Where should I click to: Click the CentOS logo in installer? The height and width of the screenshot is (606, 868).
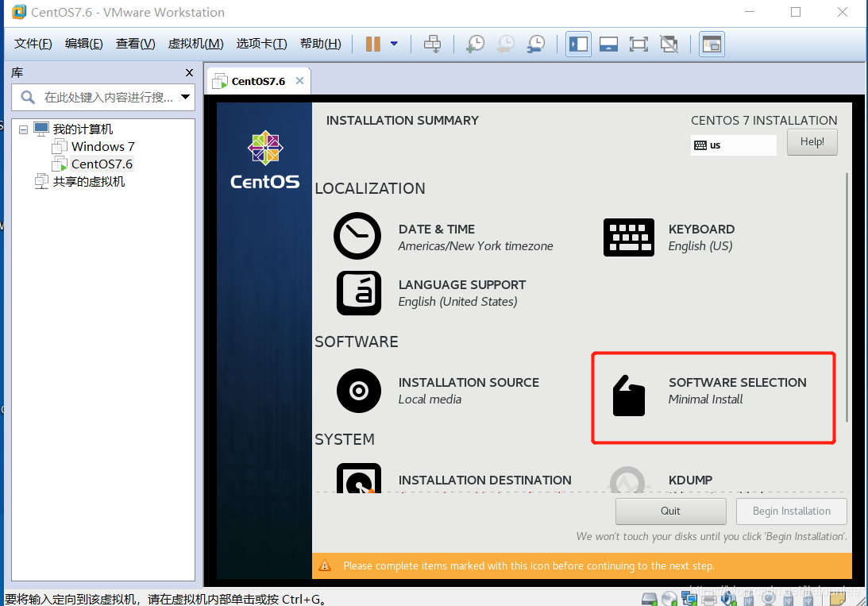pyautogui.click(x=265, y=160)
